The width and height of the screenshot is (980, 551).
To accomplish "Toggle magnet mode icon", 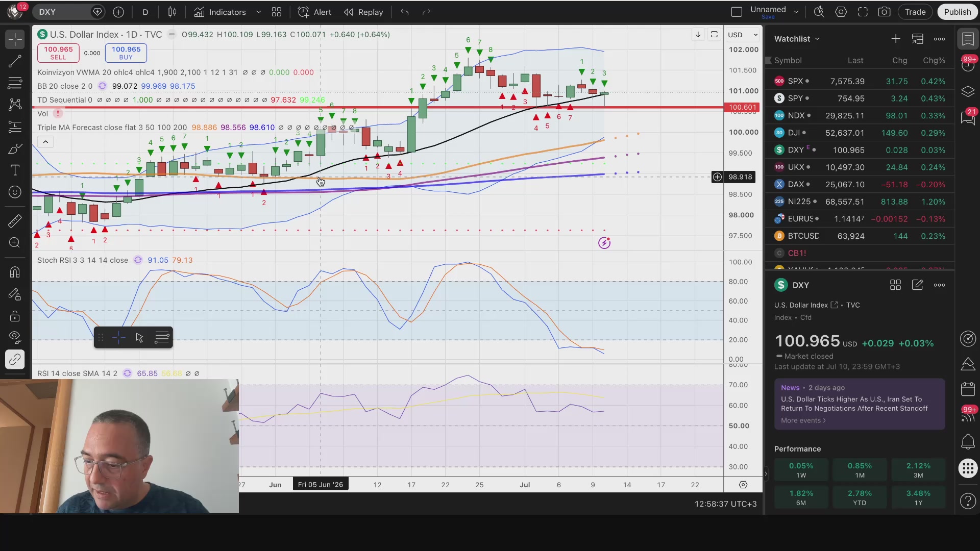I will point(15,272).
